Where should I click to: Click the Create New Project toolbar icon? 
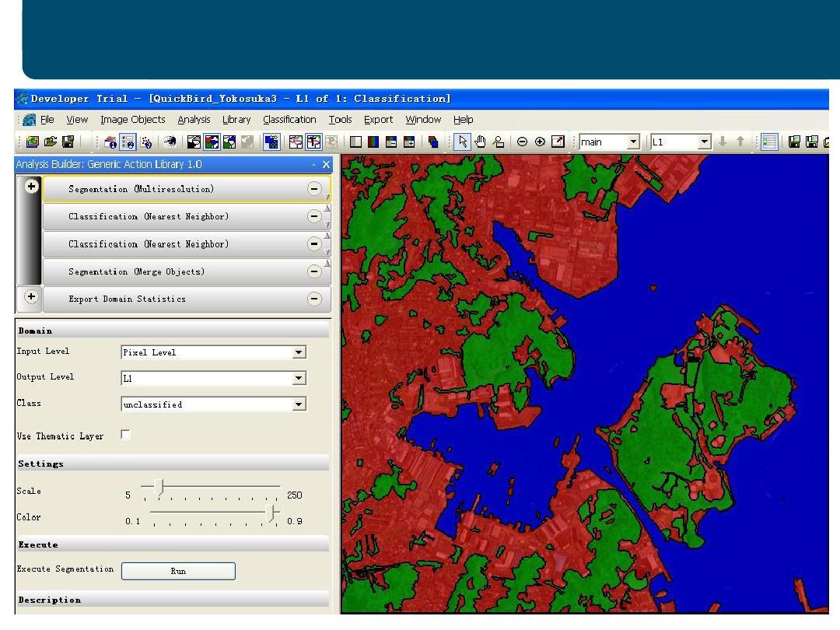click(32, 142)
